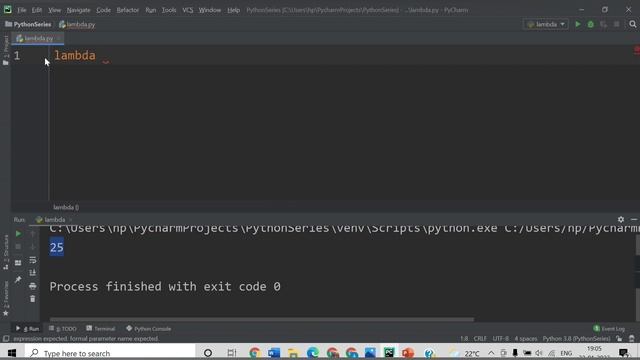Open Task View from taskbar

(x=231, y=353)
